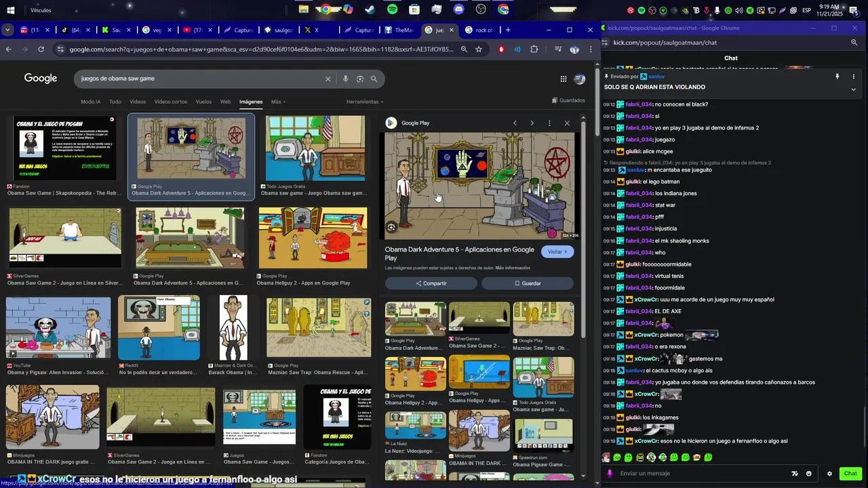Expand the Más search filter dropdown
Viewport: 868px width, 488px height.
click(x=278, y=102)
